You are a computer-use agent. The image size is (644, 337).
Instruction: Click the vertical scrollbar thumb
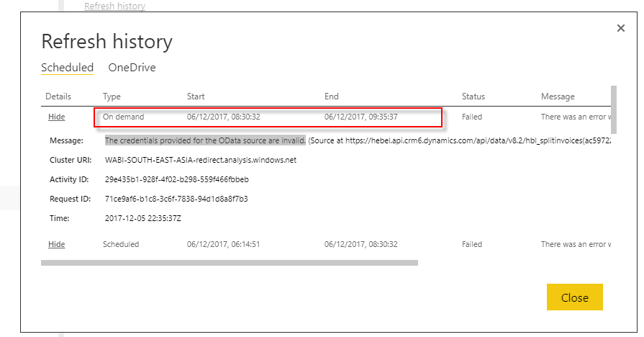(x=614, y=109)
